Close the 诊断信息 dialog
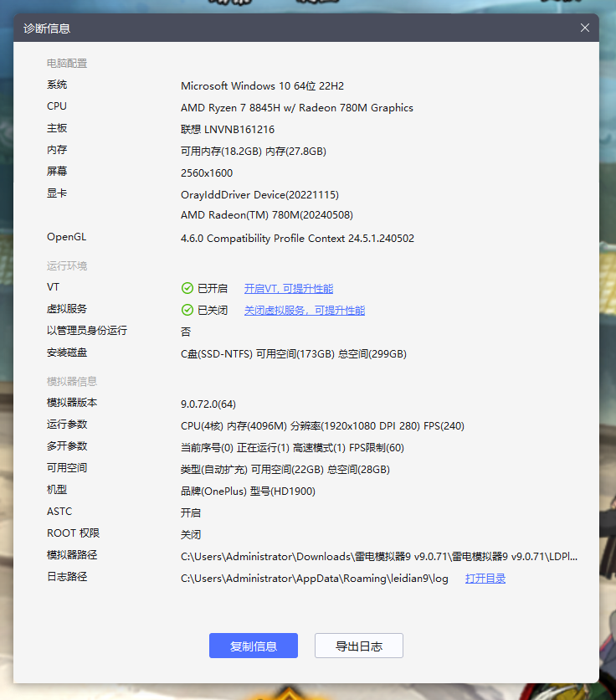Viewport: 616px width, 700px height. click(x=585, y=28)
